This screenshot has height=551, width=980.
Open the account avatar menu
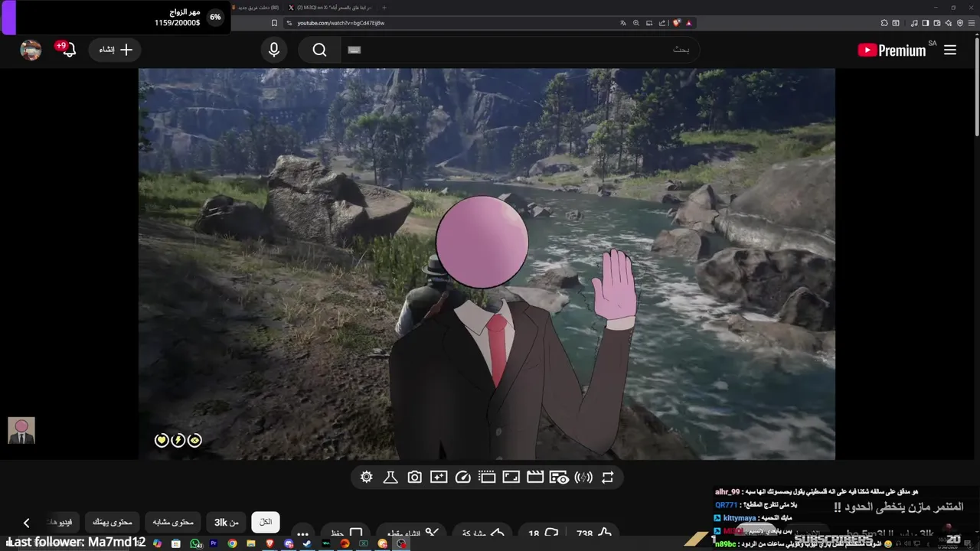click(31, 51)
